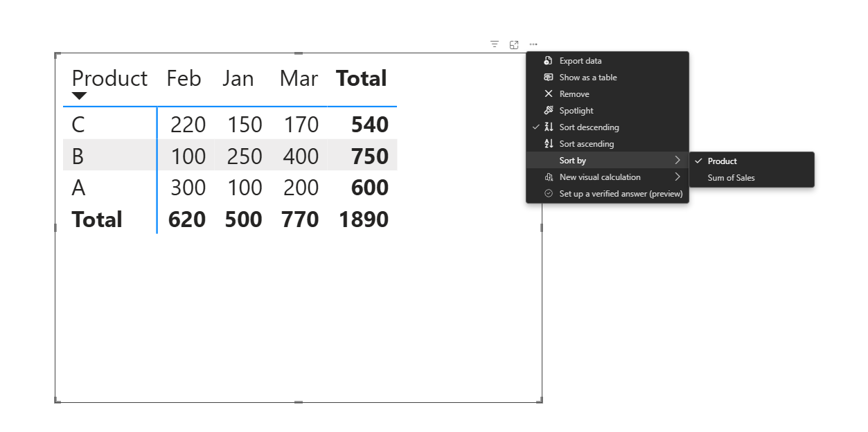Click column total 770
This screenshot has height=432, width=868.
[x=300, y=219]
